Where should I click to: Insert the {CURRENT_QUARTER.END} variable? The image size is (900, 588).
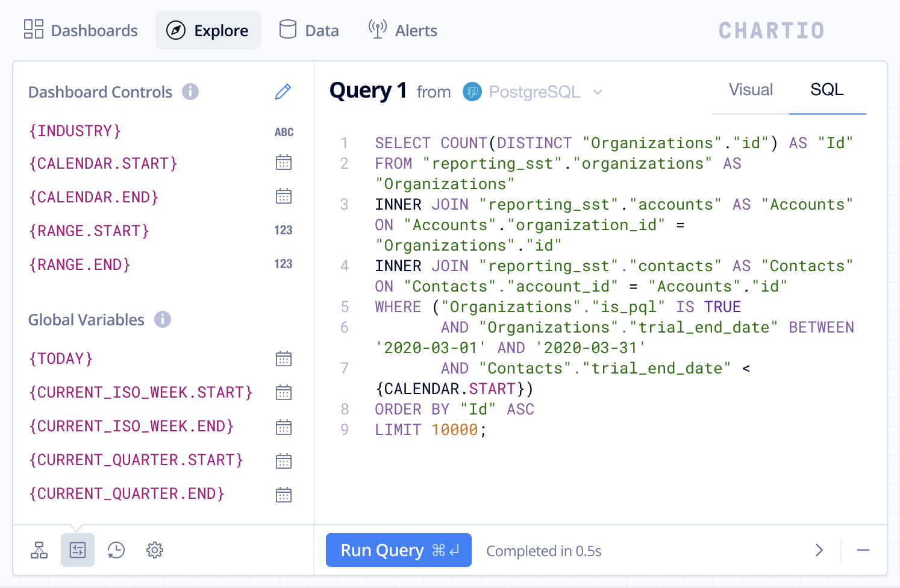point(127,493)
